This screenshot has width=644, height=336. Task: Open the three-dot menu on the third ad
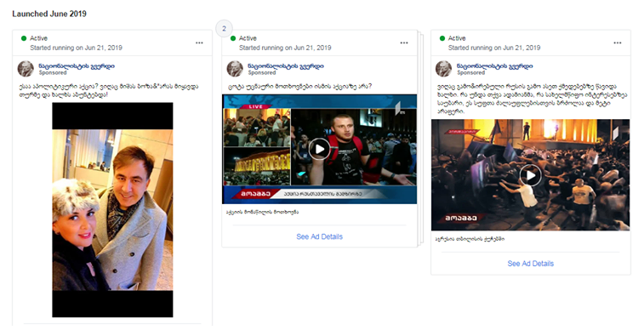[x=618, y=43]
